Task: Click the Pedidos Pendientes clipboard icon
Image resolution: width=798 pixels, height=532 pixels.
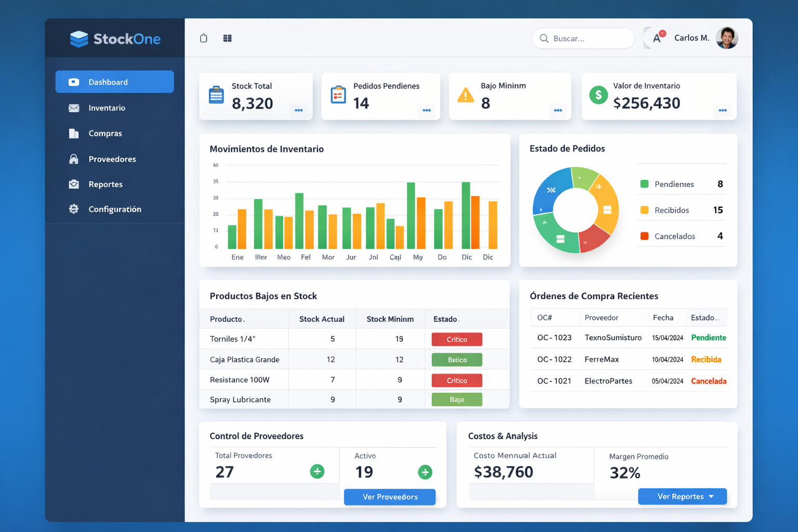Action: click(x=338, y=95)
